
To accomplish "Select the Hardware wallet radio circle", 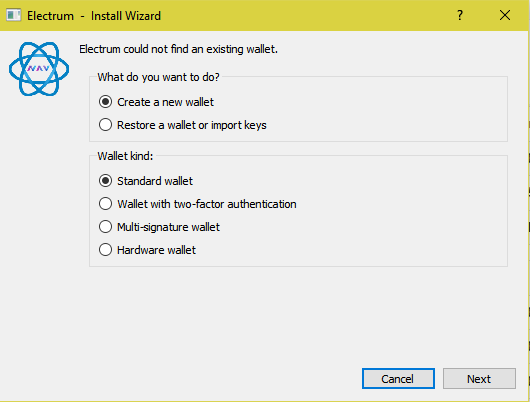I will 105,250.
